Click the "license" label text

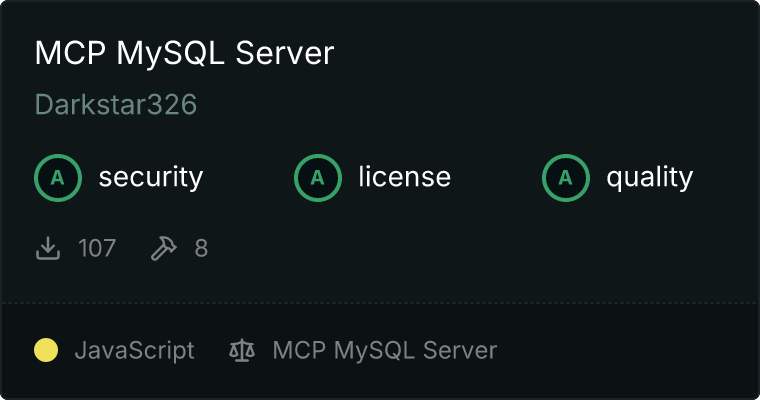coord(404,178)
